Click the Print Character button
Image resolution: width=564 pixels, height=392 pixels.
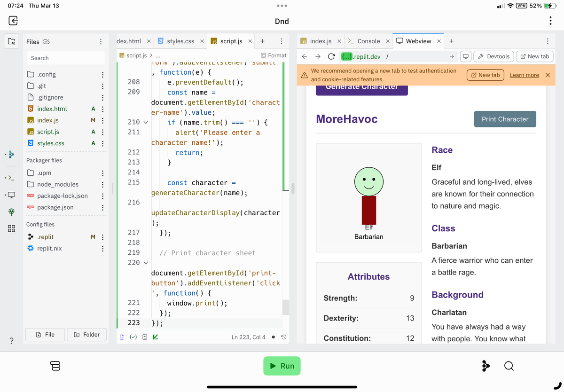tap(505, 119)
